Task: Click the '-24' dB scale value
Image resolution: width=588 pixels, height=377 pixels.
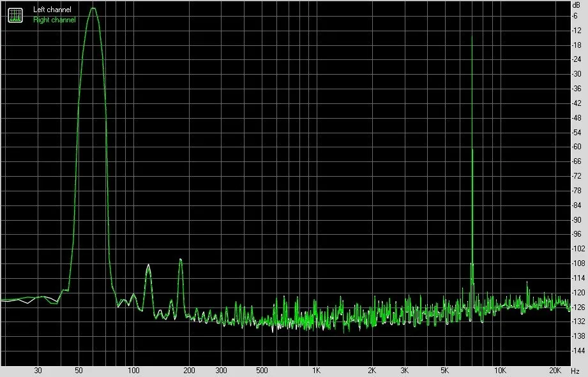Action: tap(577, 59)
